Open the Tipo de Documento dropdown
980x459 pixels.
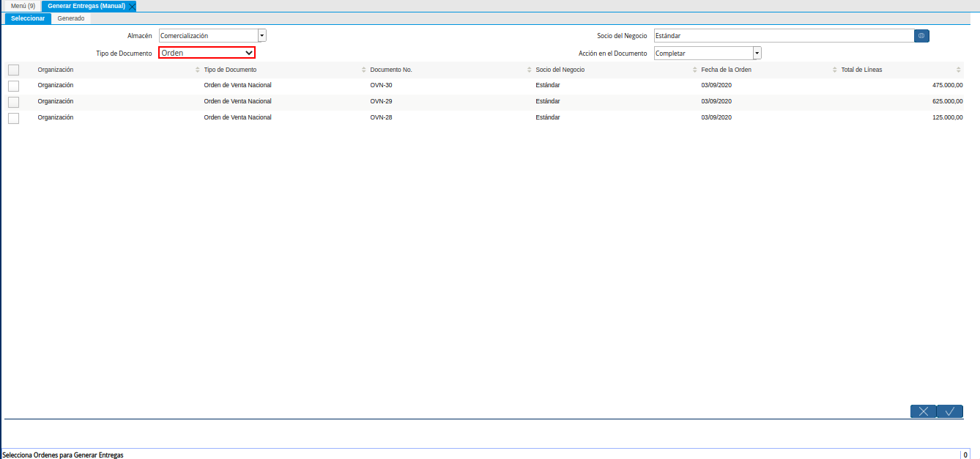tap(207, 53)
